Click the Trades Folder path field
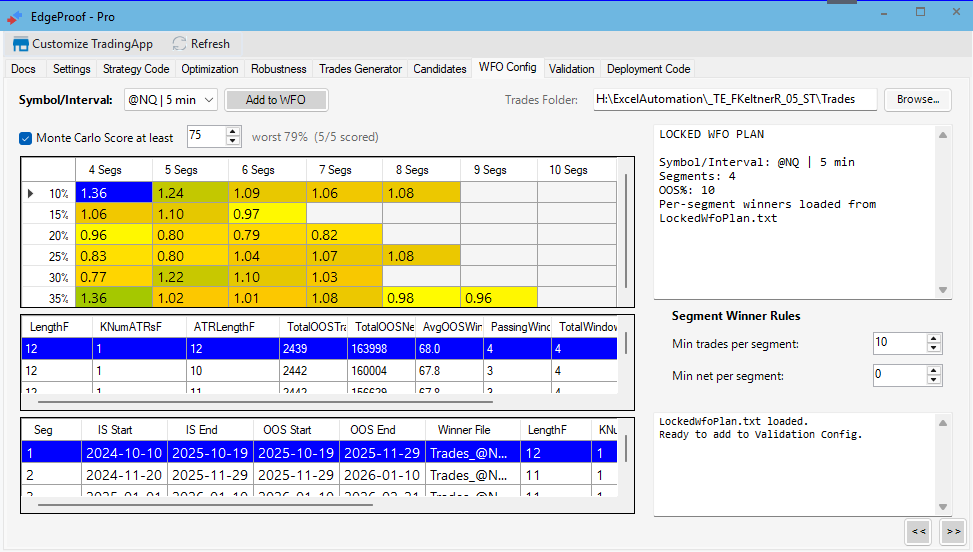 [x=735, y=99]
